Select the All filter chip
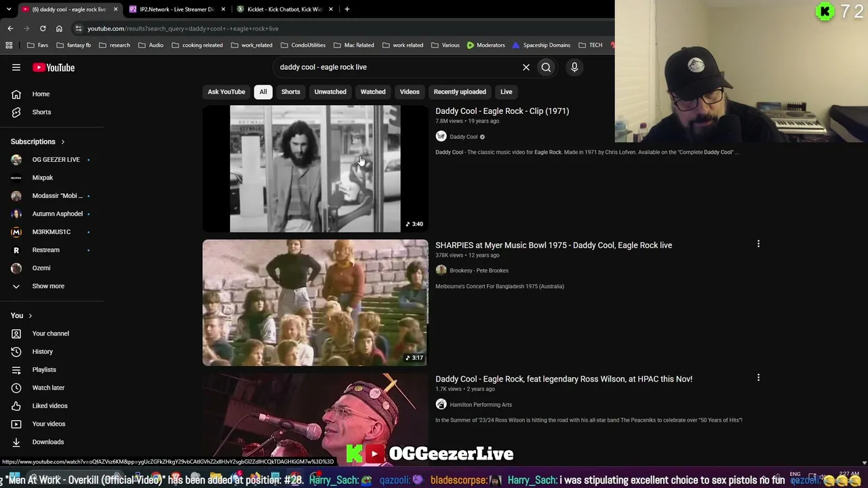This screenshot has height=488, width=868. [x=263, y=91]
